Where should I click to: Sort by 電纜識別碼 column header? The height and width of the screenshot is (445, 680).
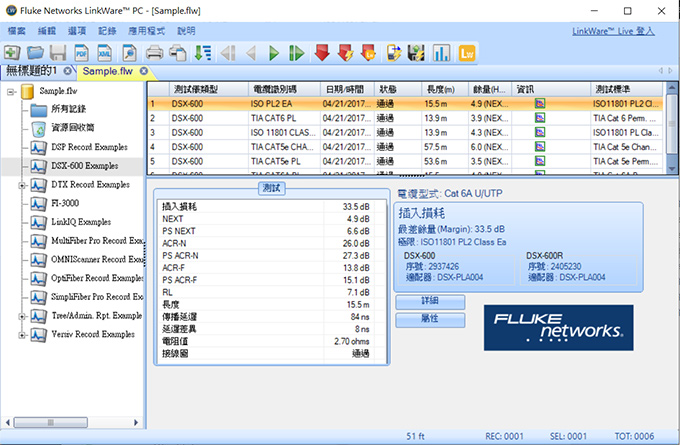pos(284,89)
